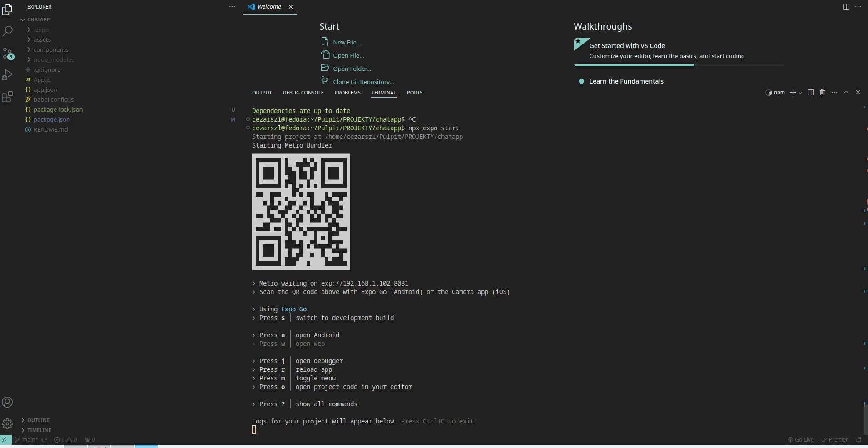This screenshot has width=868, height=448.
Task: Close the Welcome tab
Action: 291,7
